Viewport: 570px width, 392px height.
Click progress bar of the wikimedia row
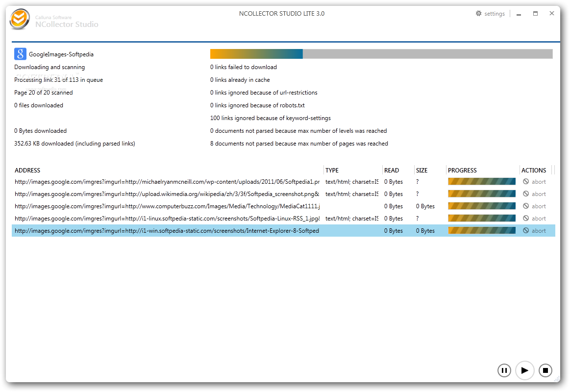[482, 194]
